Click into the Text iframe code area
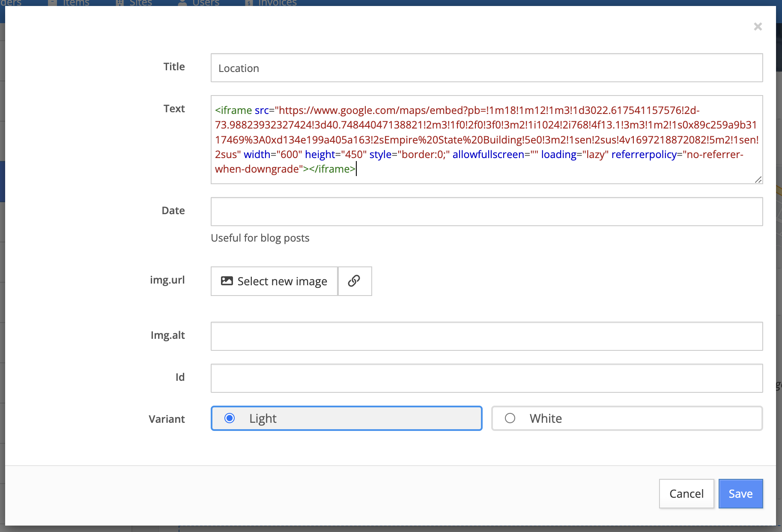This screenshot has width=782, height=532. pyautogui.click(x=487, y=140)
